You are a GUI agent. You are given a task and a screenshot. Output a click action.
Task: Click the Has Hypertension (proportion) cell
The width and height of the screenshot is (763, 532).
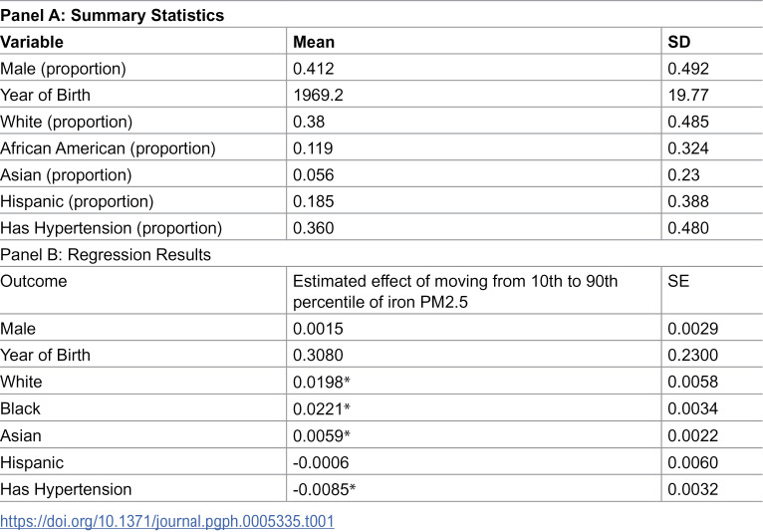coord(111,228)
